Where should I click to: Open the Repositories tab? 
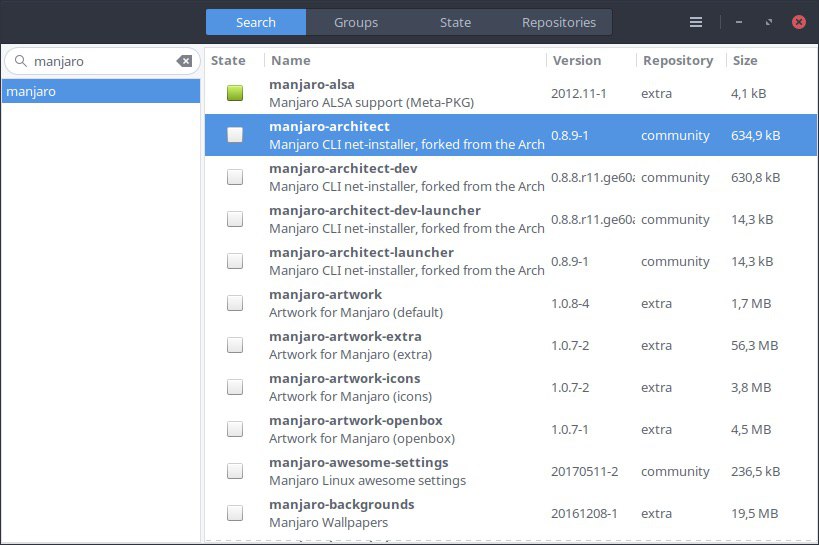click(558, 22)
